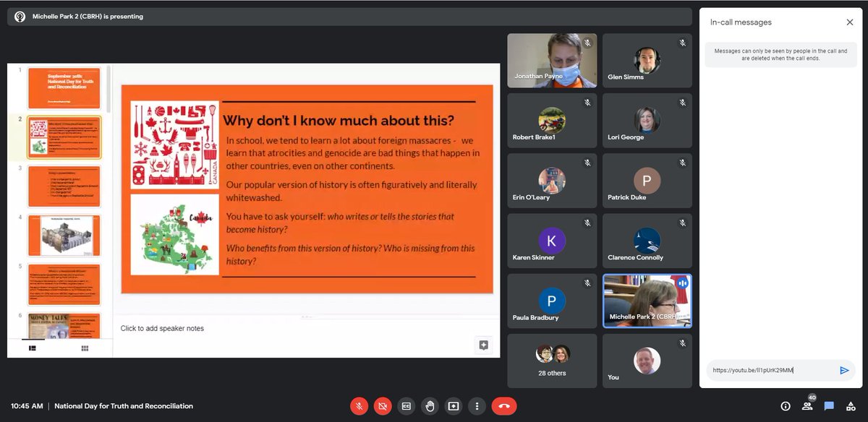Select slide 1 thumbnail in filmstrip
The width and height of the screenshot is (868, 422).
(x=64, y=88)
